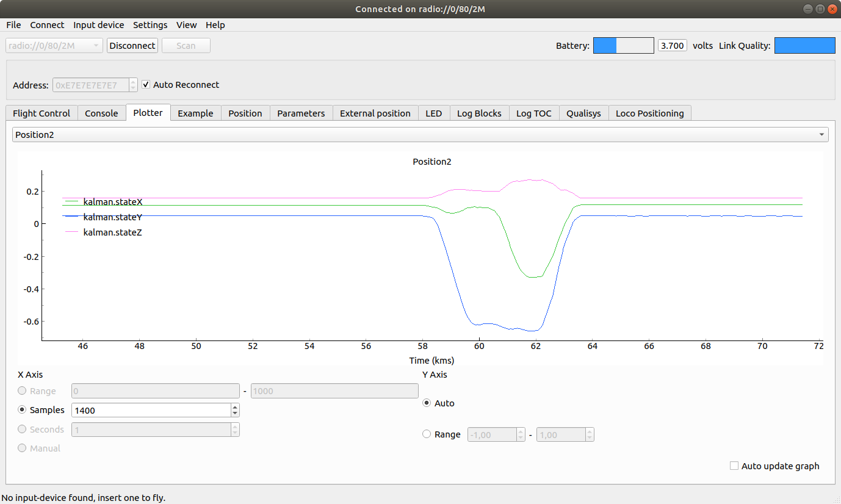Open the Settings menu
Screen dimensions: 841x504
[x=150, y=25]
